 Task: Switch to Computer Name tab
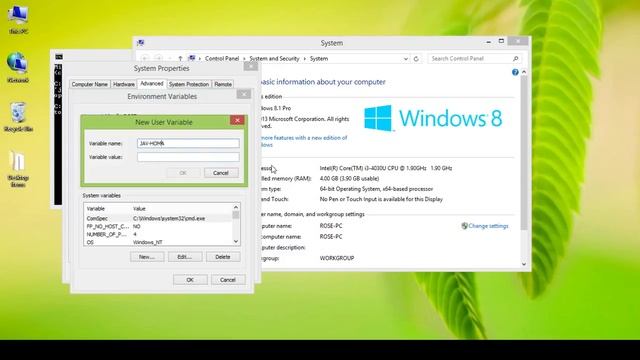[x=89, y=84]
